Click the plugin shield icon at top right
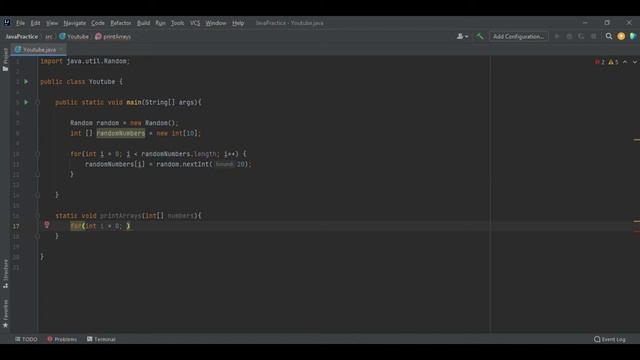640x360 pixels. tap(633, 37)
